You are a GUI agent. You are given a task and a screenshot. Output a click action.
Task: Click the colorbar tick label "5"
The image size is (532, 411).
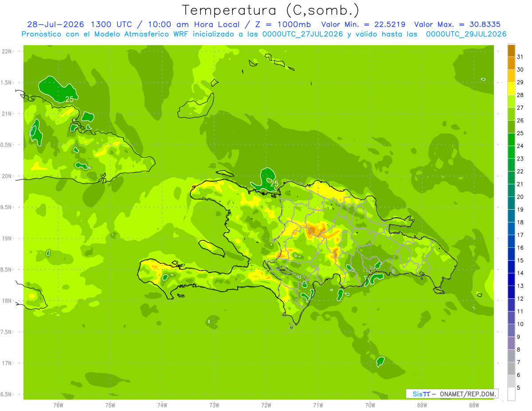pos(519,388)
